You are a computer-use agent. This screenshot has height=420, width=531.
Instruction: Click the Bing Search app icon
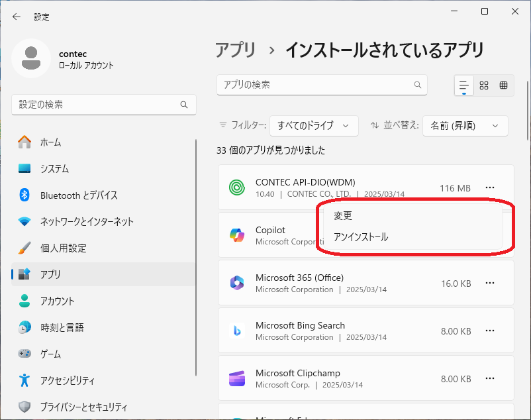pyautogui.click(x=237, y=331)
